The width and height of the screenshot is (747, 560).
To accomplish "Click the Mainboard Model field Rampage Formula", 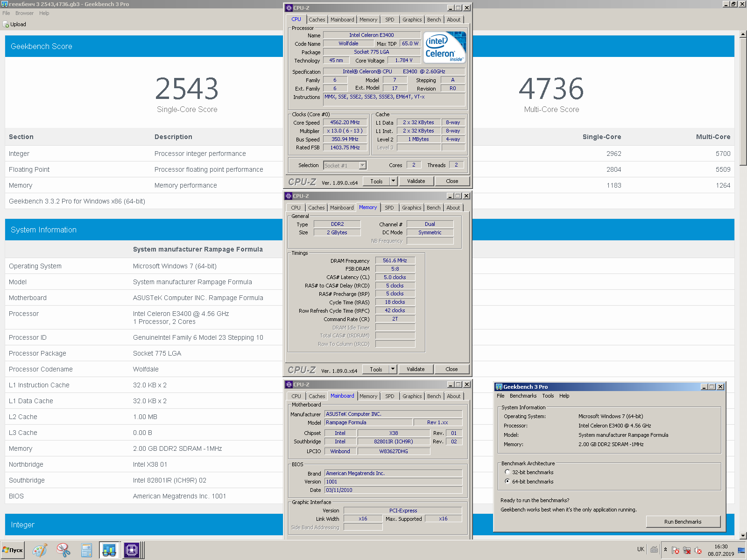I will point(369,422).
